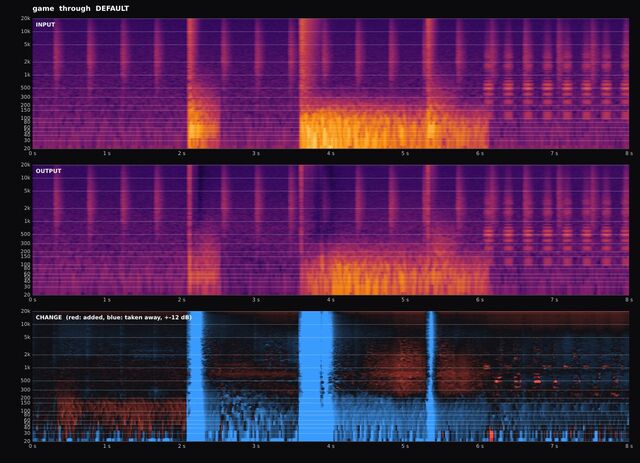Click the 2k frequency label of the CHANGE panel
The image size is (640, 463).
point(27,354)
